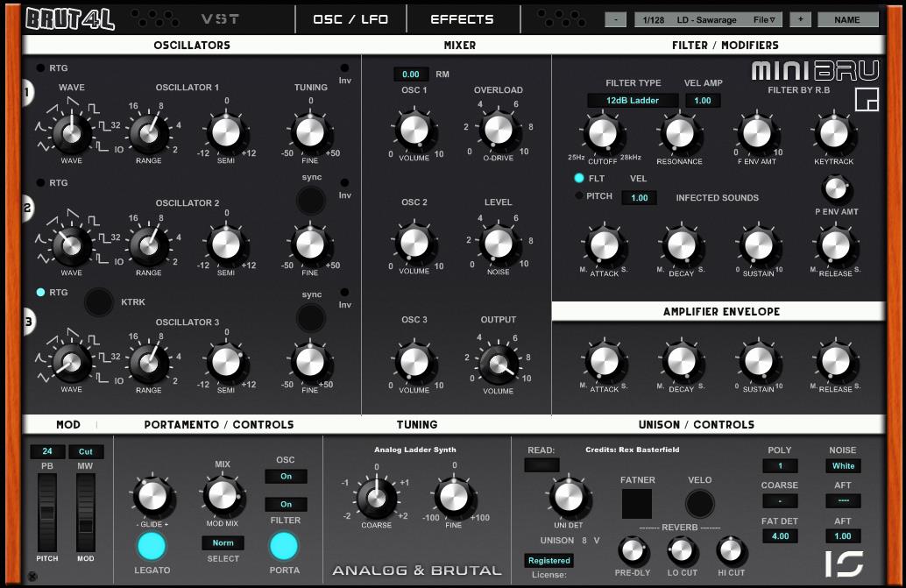This screenshot has width=906, height=588.
Task: Click the filter envelope ATTACK knob
Action: click(605, 245)
